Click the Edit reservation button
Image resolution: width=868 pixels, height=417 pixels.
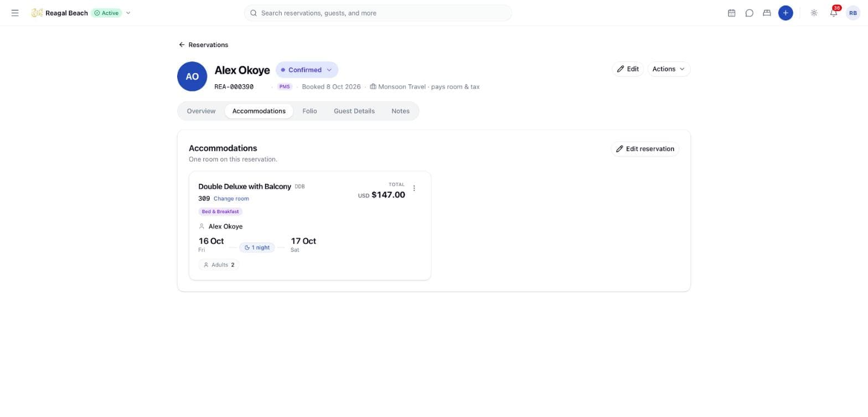click(x=645, y=149)
